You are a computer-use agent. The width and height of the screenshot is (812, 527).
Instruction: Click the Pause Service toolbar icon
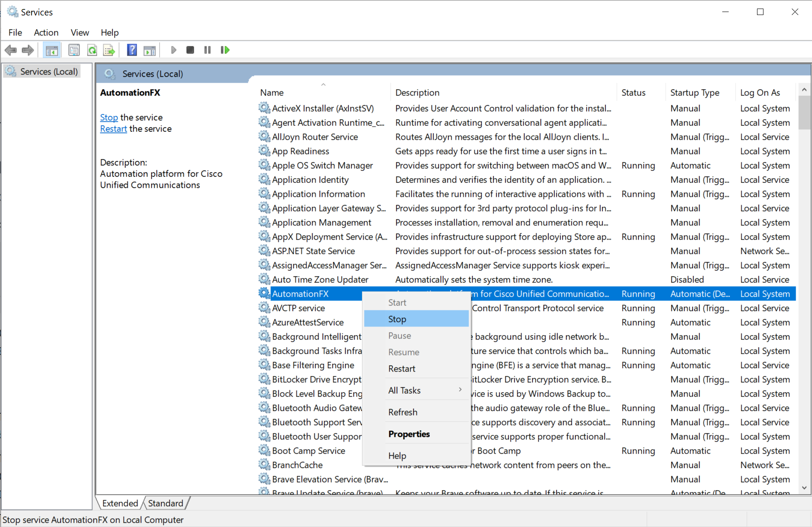(x=207, y=50)
